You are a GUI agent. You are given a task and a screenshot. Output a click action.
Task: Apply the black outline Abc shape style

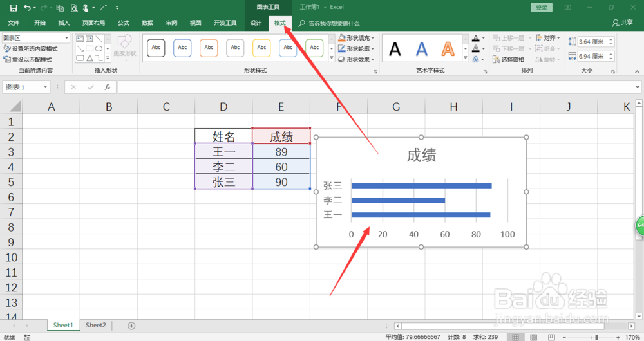point(156,48)
